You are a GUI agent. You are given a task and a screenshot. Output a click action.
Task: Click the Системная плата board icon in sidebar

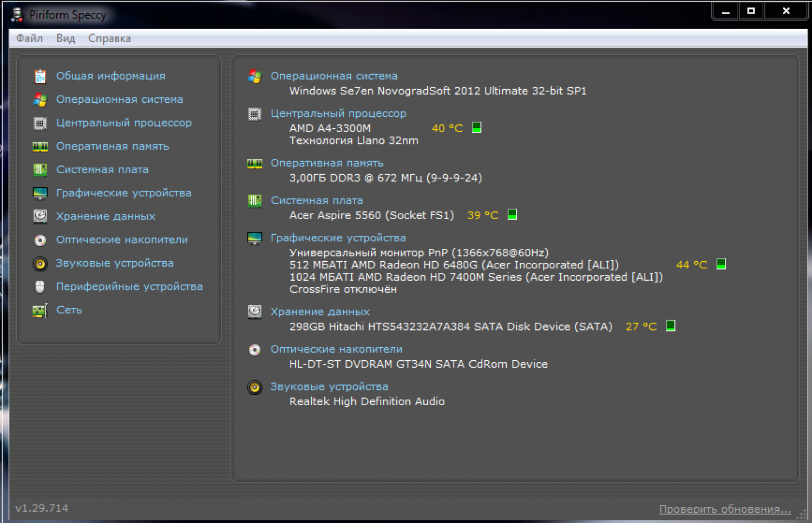40,170
